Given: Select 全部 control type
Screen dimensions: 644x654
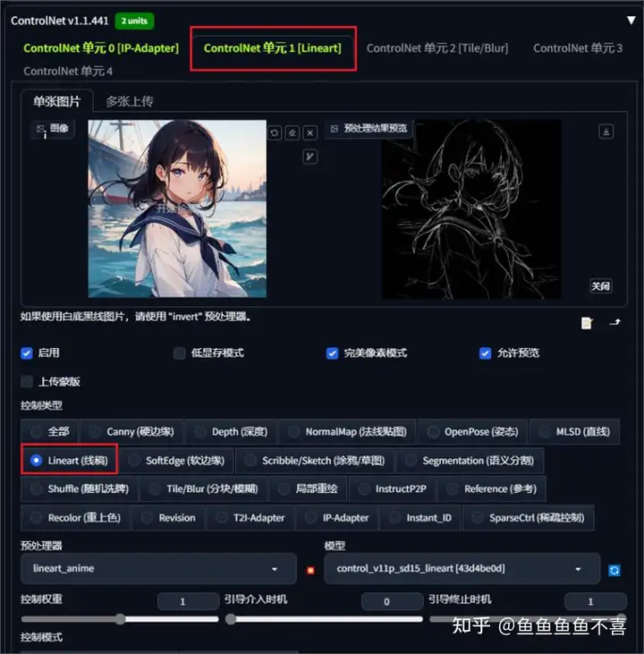Looking at the screenshot, I should 49,432.
